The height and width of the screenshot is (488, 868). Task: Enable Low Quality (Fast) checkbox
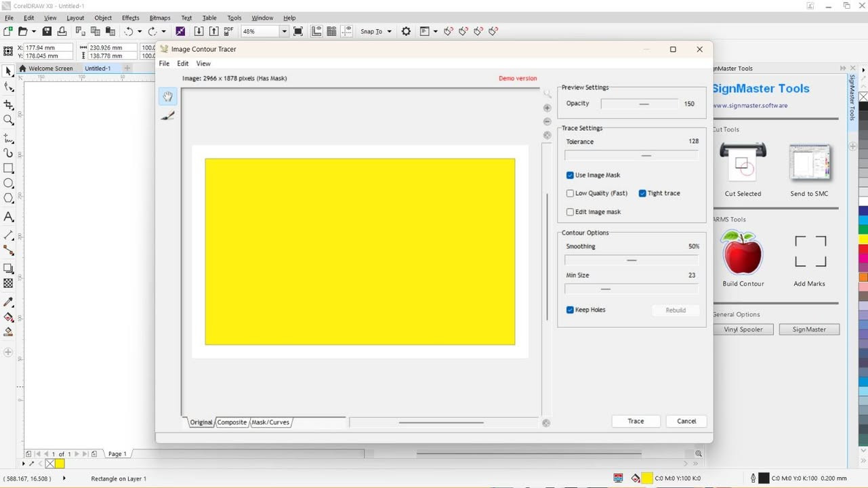(x=570, y=193)
